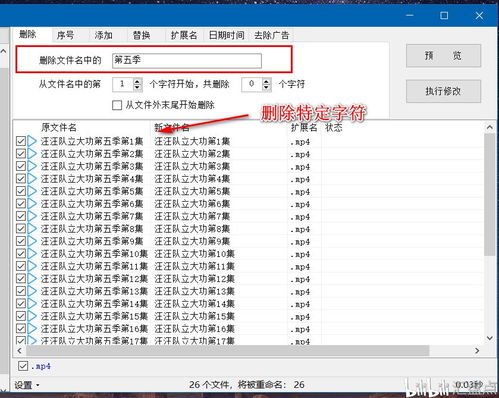Click the play icon of 第五季第2集
The width and height of the screenshot is (499, 398).
[x=32, y=154]
